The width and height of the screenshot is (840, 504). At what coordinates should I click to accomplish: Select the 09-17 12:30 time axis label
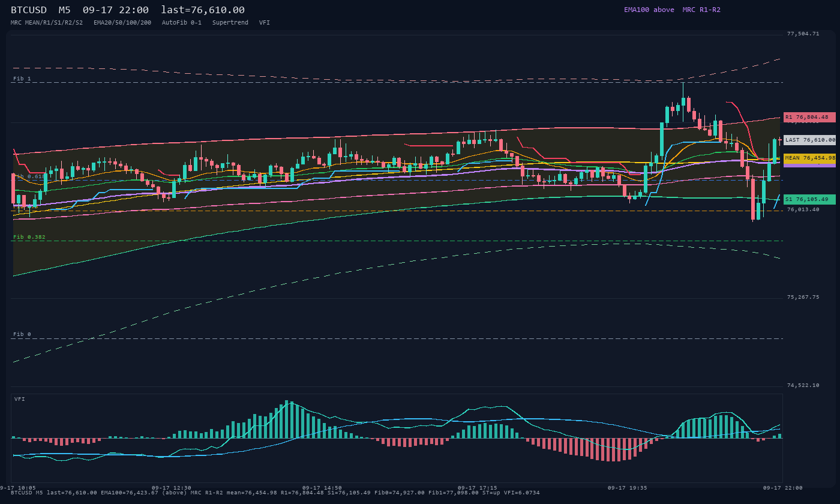coord(172,488)
